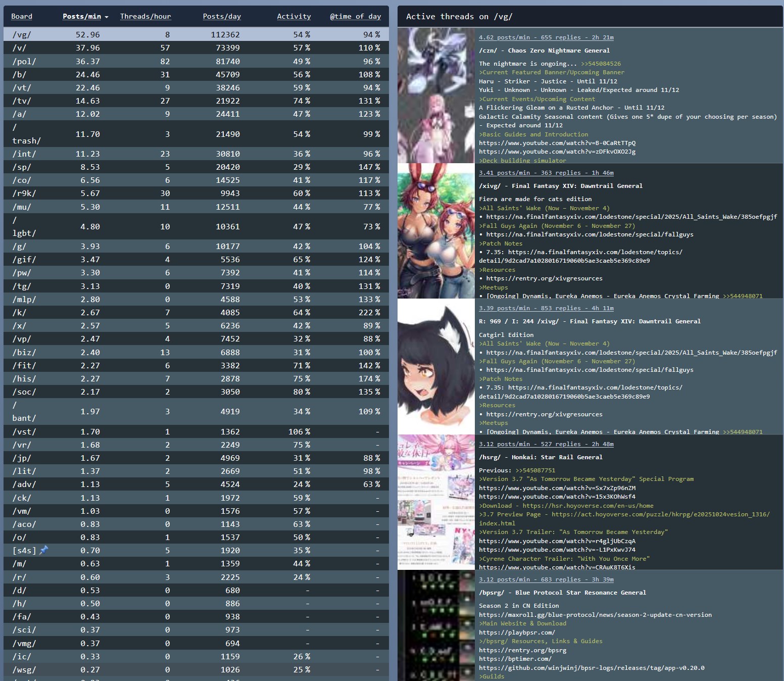Select the /vt/ board row
This screenshot has width=784, height=681.
[196, 87]
